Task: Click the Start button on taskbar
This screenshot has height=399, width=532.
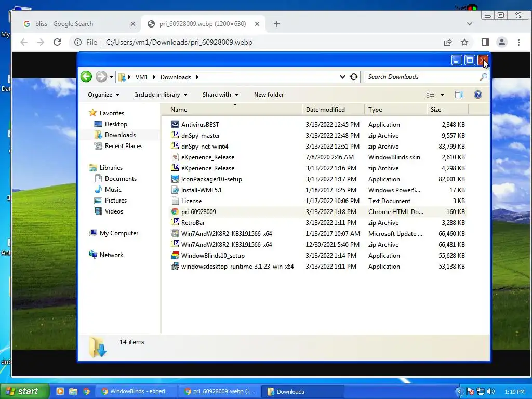Action: pyautogui.click(x=24, y=391)
